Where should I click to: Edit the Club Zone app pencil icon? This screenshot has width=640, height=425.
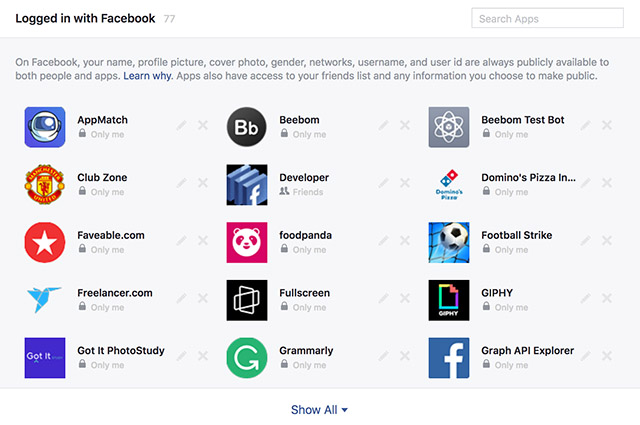pos(182,183)
